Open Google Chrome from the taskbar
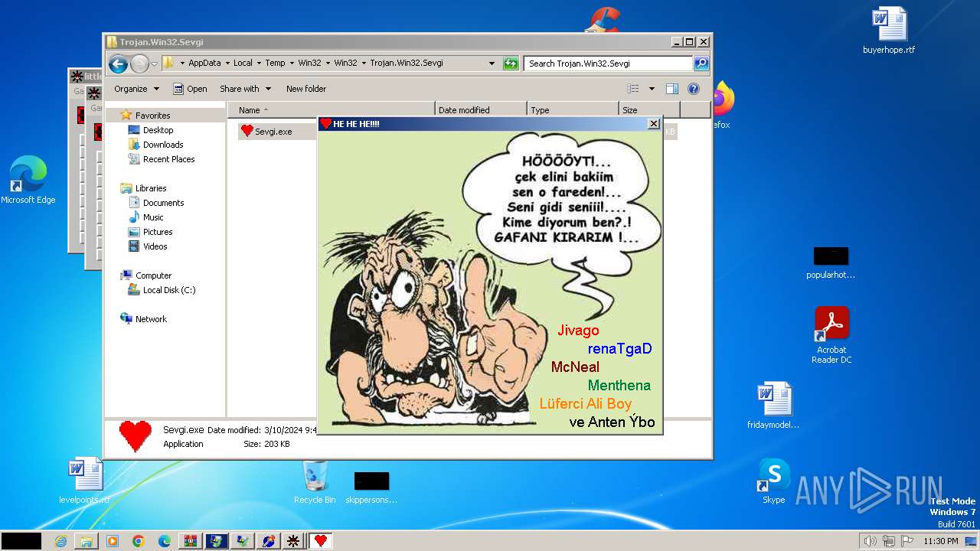The height and width of the screenshot is (551, 980). click(139, 541)
